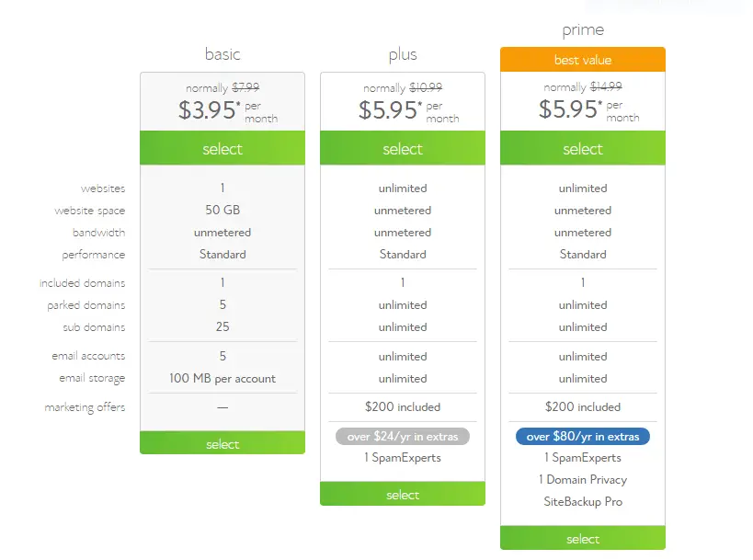Click bottom select button under prime plan
Image resolution: width=753 pixels, height=560 pixels.
[x=583, y=538]
